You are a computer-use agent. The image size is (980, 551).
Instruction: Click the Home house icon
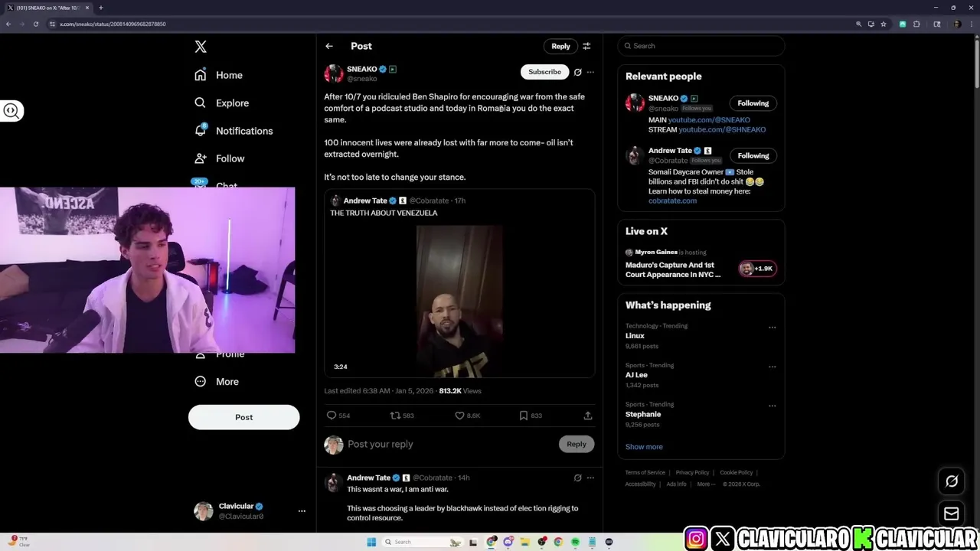coord(201,75)
